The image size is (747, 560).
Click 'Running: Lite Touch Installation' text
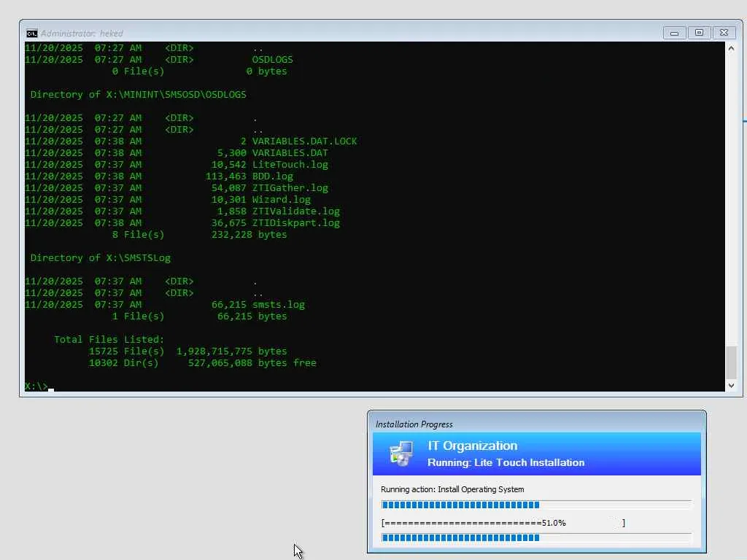506,462
